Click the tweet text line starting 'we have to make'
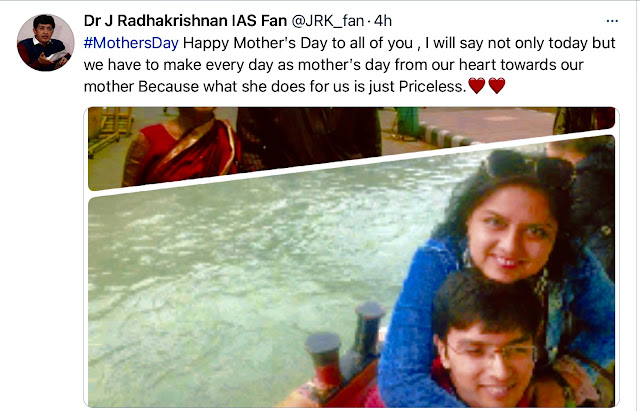The height and width of the screenshot is (411, 640). point(333,64)
